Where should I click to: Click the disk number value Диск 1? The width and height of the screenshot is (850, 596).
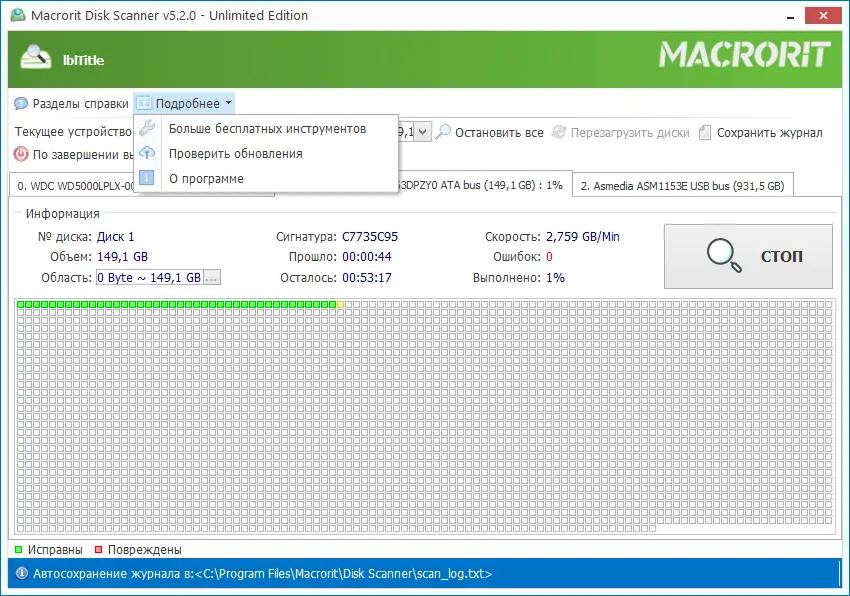point(115,237)
